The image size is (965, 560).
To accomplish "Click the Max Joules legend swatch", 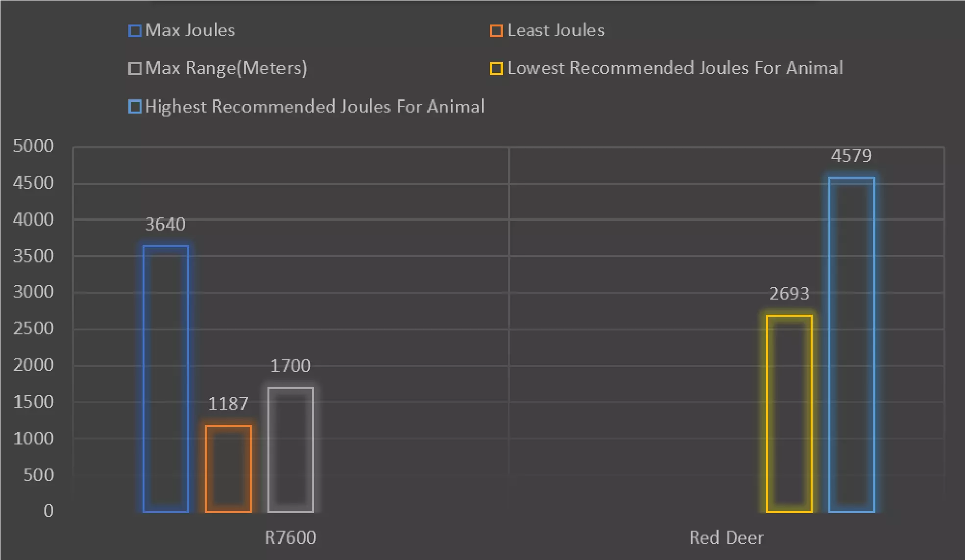I will (x=135, y=31).
